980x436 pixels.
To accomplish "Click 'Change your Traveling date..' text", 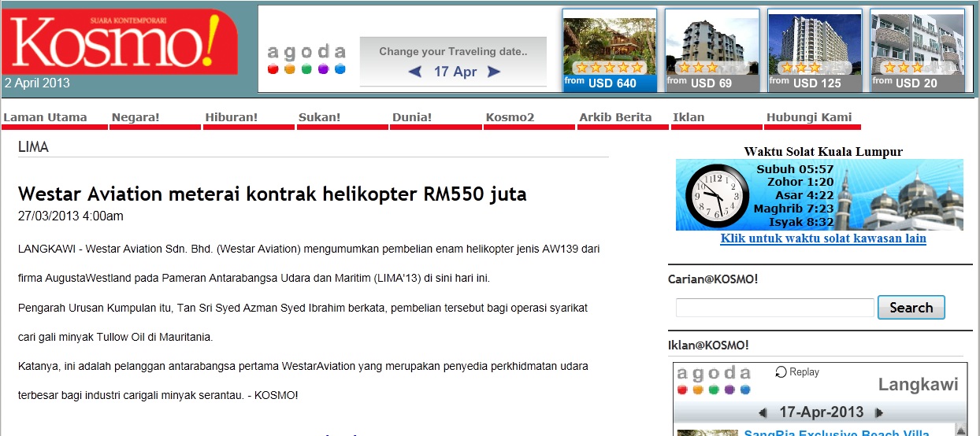I will (x=453, y=52).
